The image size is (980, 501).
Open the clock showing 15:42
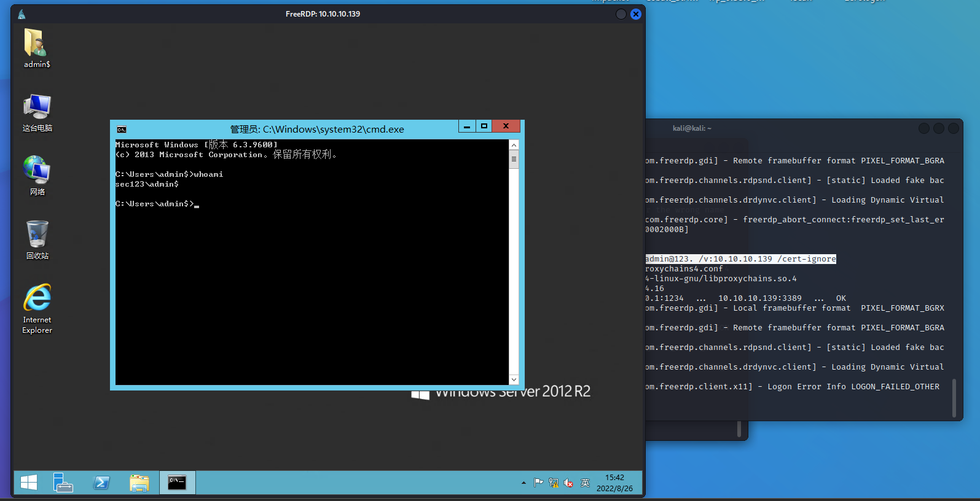[x=614, y=483]
